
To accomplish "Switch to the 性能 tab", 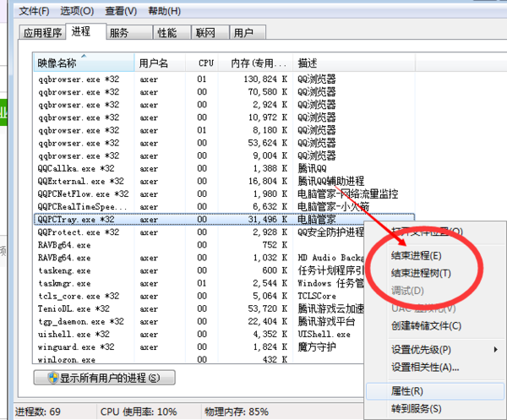I will click(x=172, y=32).
